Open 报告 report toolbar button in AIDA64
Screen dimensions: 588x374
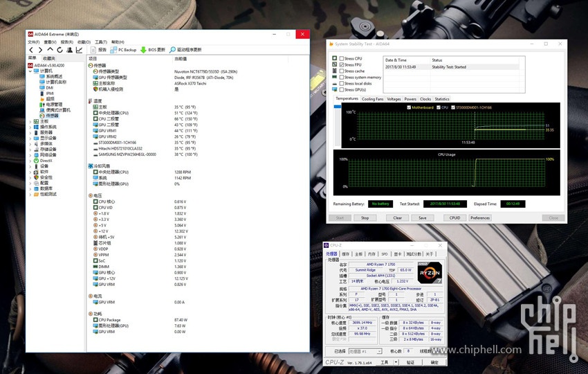pos(99,50)
